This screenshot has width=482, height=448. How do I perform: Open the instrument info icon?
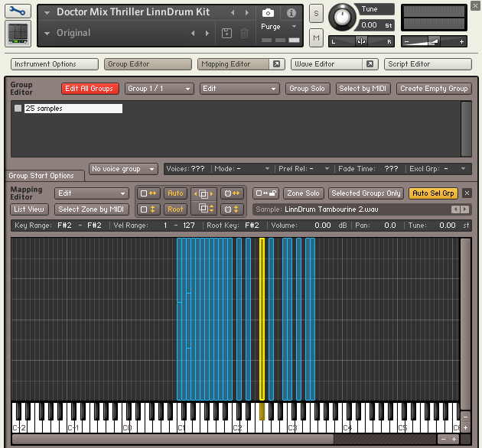coord(291,13)
